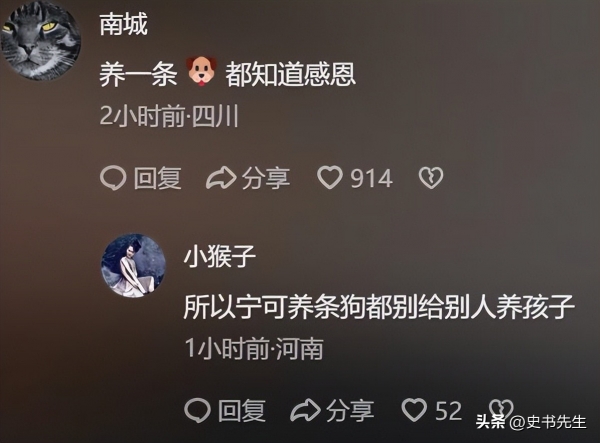Click the share arrow icon under 南城's comment
Viewport: 600px width, 443px height.
click(x=221, y=178)
